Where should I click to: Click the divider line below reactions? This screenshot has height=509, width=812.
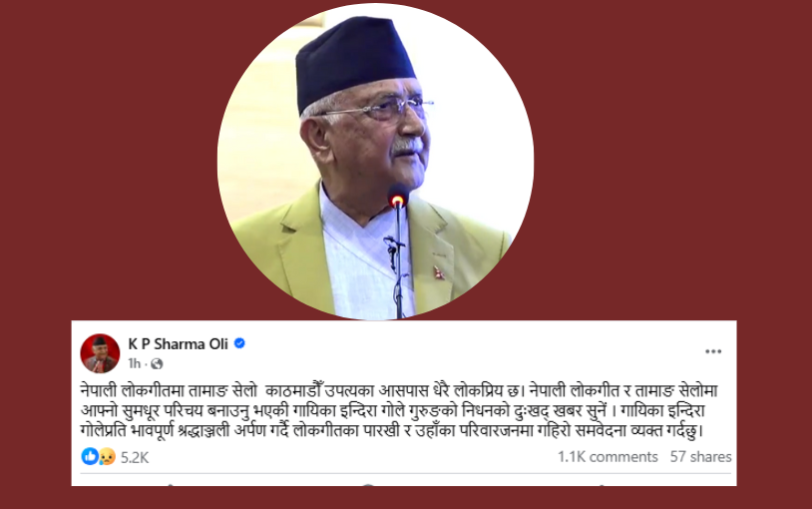coord(405,473)
